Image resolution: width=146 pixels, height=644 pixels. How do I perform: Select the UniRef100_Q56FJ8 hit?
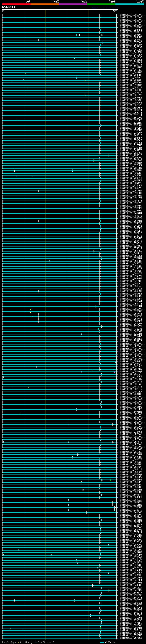(x=131, y=374)
